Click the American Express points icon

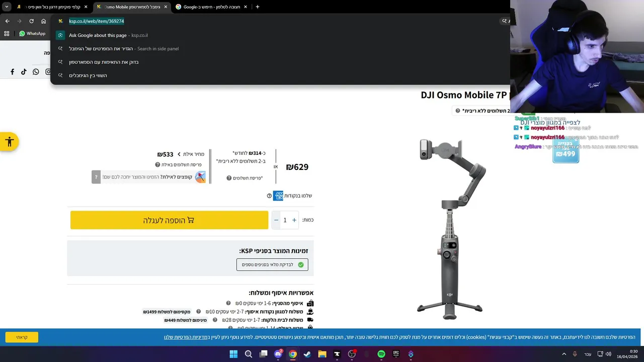(x=278, y=196)
